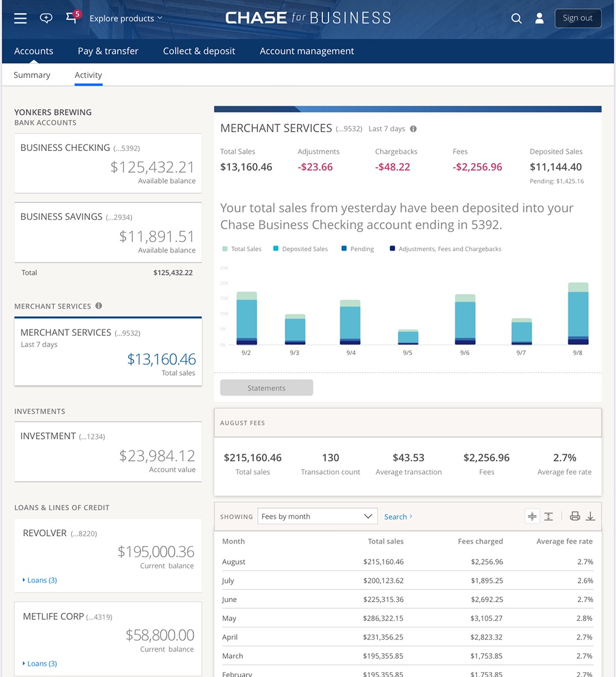The height and width of the screenshot is (677, 616).
Task: Open the chat message icon
Action: click(46, 18)
